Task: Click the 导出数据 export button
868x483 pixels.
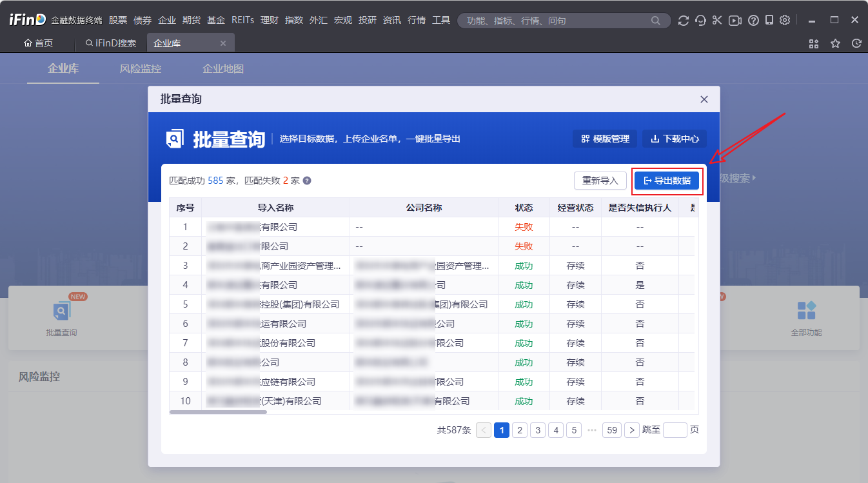Action: pos(667,181)
